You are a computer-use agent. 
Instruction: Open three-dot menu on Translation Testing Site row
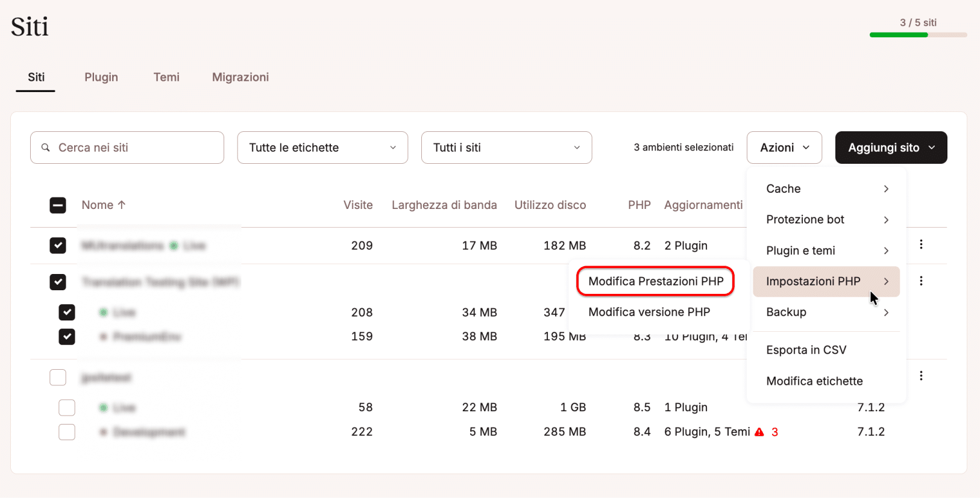click(x=921, y=281)
